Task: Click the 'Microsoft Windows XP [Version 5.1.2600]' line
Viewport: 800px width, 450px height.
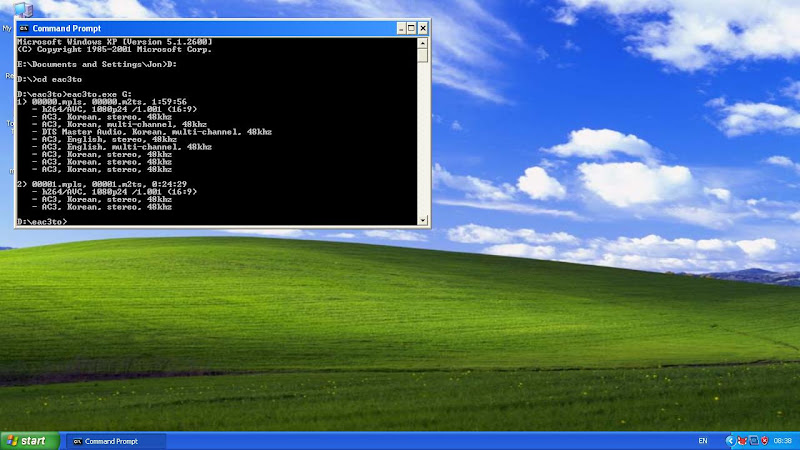Action: coord(115,42)
